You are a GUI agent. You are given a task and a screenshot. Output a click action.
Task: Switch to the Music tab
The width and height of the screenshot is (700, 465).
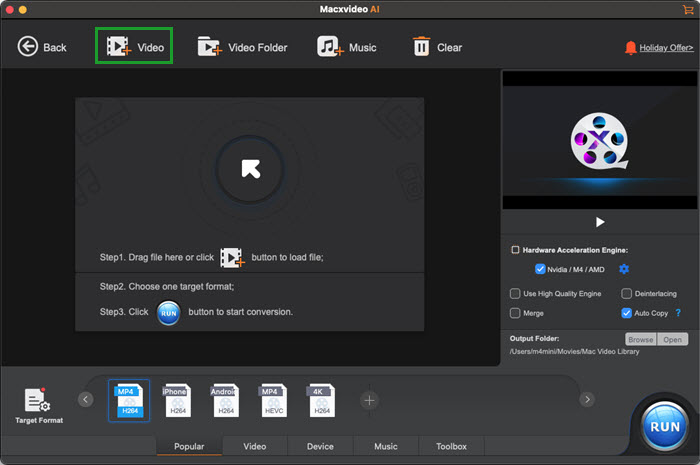(386, 446)
